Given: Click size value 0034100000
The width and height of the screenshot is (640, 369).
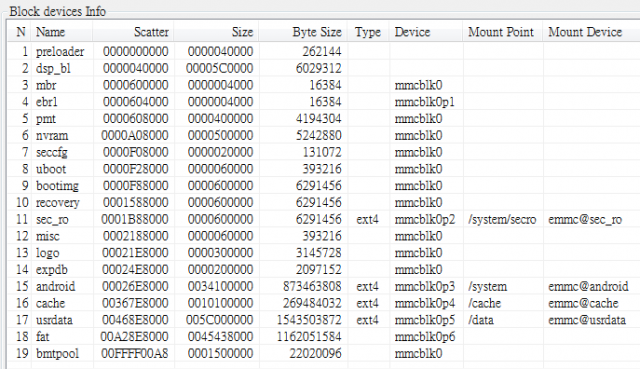Looking at the screenshot, I should pyautogui.click(x=220, y=286).
